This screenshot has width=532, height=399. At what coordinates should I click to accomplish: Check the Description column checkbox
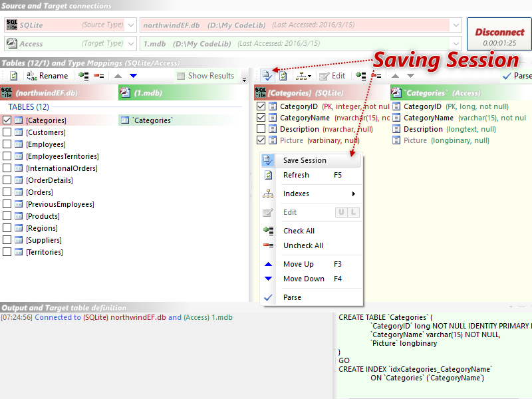click(261, 129)
